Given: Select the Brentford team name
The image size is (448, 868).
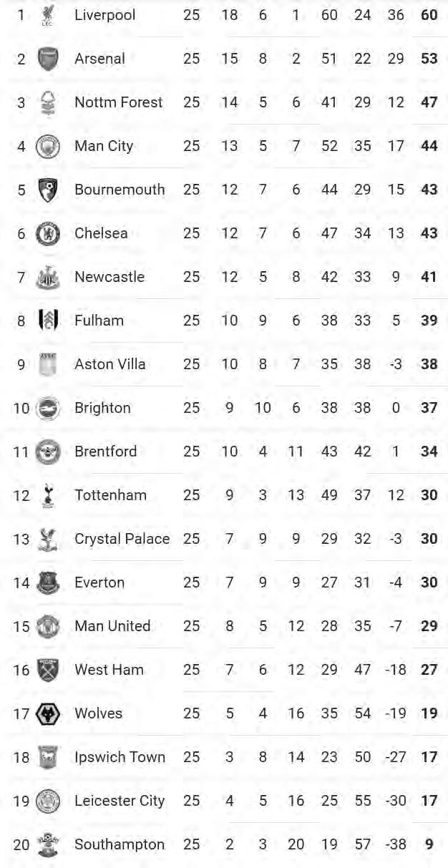Looking at the screenshot, I should (105, 452).
